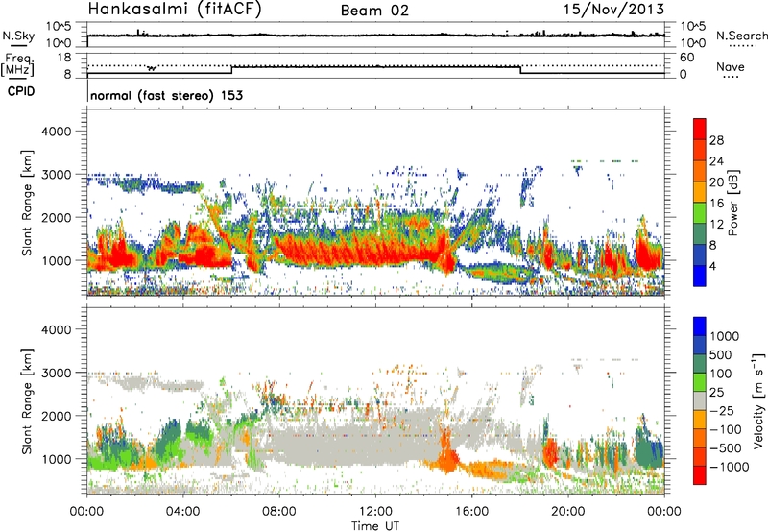Click the date '15/Nov/2013'
This screenshot has height=532, width=768.
click(613, 10)
